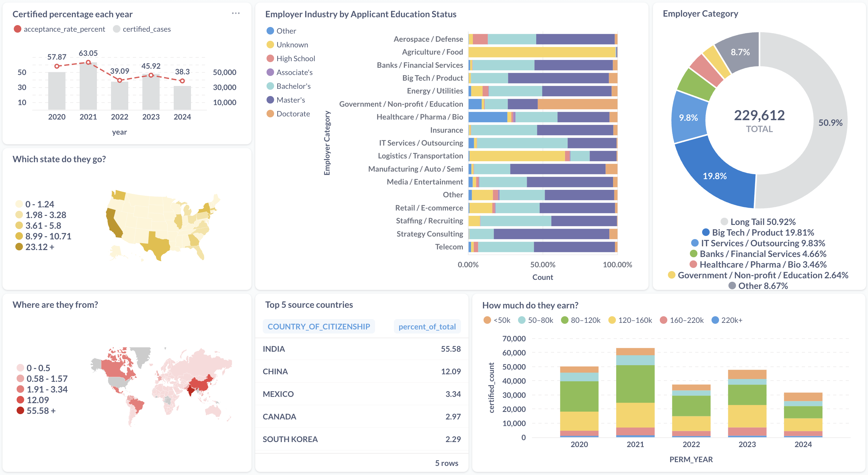Click the <50k salary legend dot
Viewport: 868px width, 475px height.
pos(487,320)
